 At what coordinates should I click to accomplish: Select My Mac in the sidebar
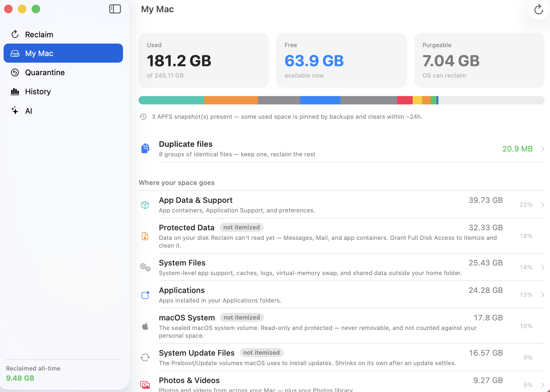pos(63,53)
